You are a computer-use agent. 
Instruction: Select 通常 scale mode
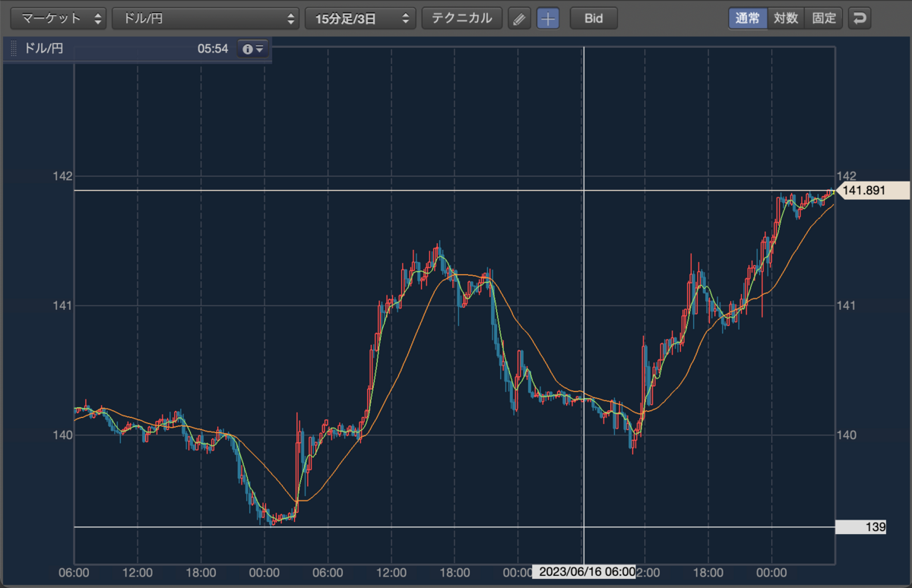748,18
